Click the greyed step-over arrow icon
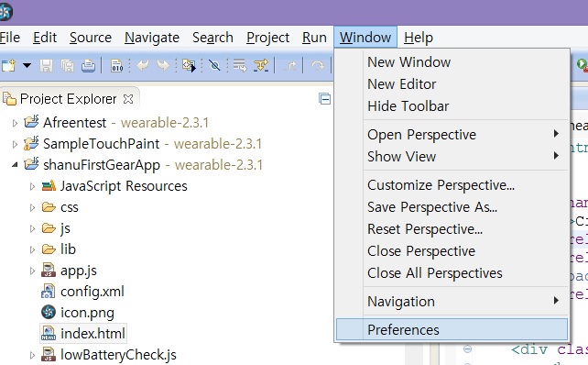The width and height of the screenshot is (588, 365). 290,66
